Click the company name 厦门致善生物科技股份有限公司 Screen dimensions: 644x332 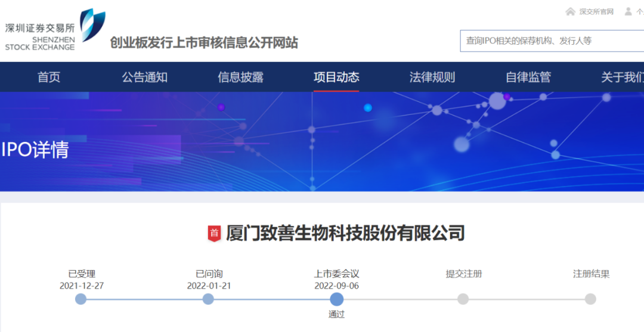point(345,233)
